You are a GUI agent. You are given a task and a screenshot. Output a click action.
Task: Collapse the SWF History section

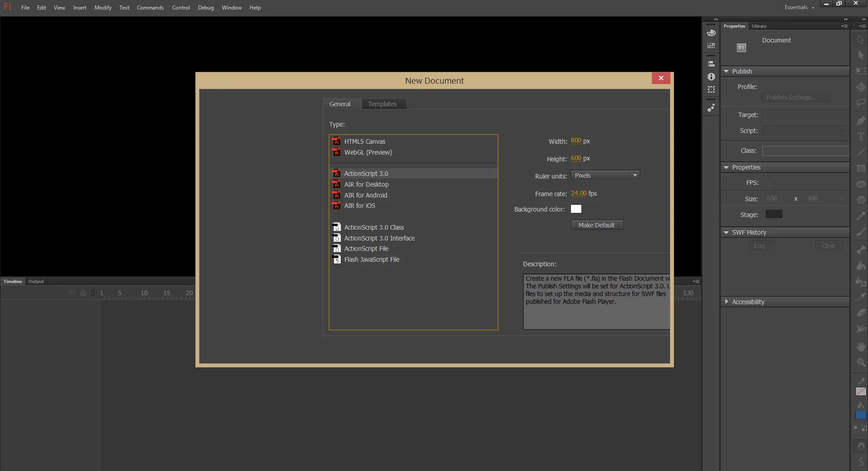[726, 232]
